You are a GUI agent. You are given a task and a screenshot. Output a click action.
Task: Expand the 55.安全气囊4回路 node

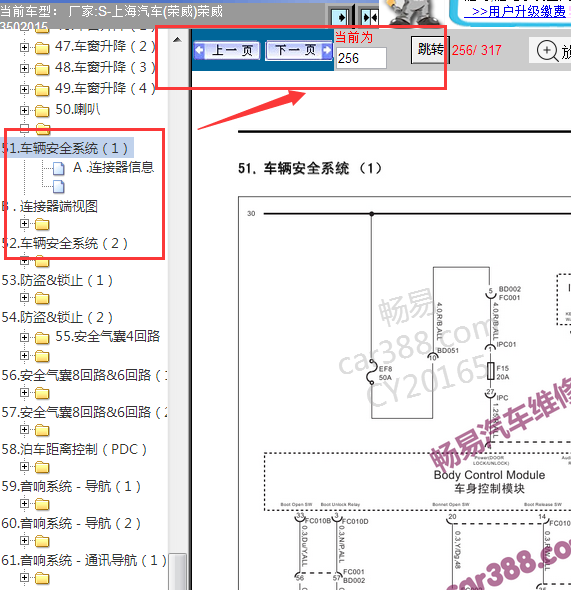(x=24, y=337)
